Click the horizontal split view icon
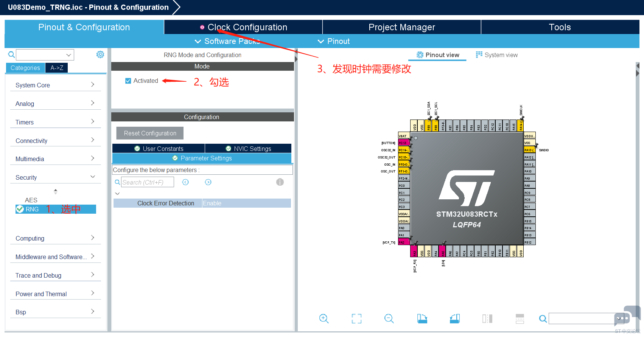The image size is (644, 337). point(520,318)
